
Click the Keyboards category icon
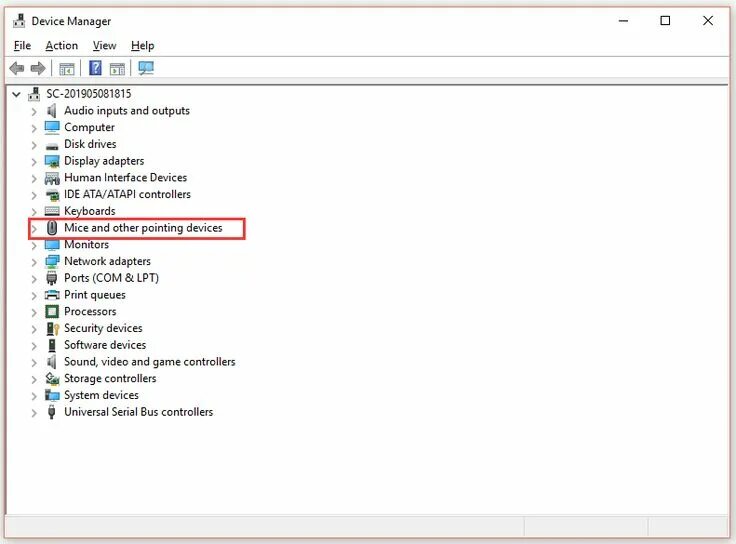tap(52, 211)
